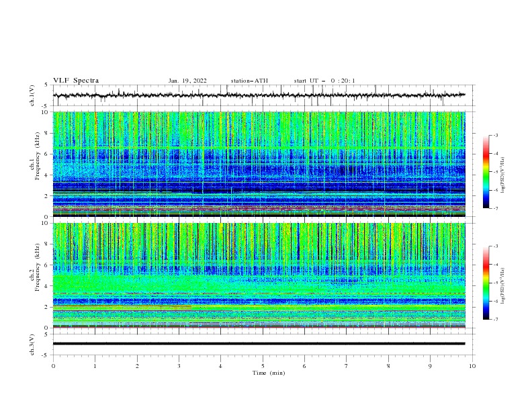The width and height of the screenshot is (532, 411).
Task: Click the ch.1(V) waveform axis label
Action: pos(32,95)
